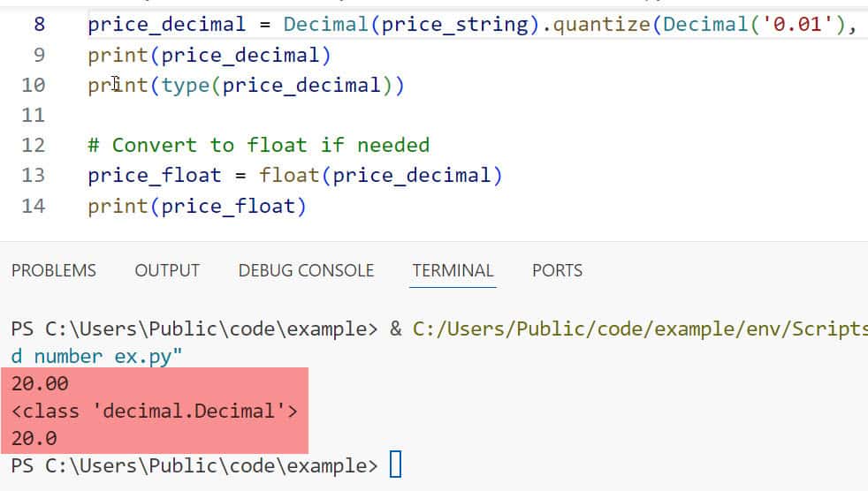Click line number 14 in the gutter
Image resolution: width=868 pixels, height=491 pixels.
click(x=33, y=206)
